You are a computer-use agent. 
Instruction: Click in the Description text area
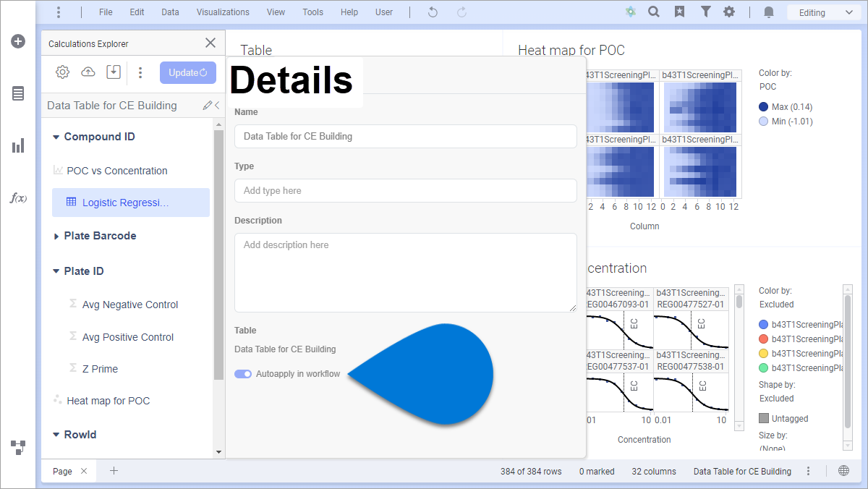[405, 273]
